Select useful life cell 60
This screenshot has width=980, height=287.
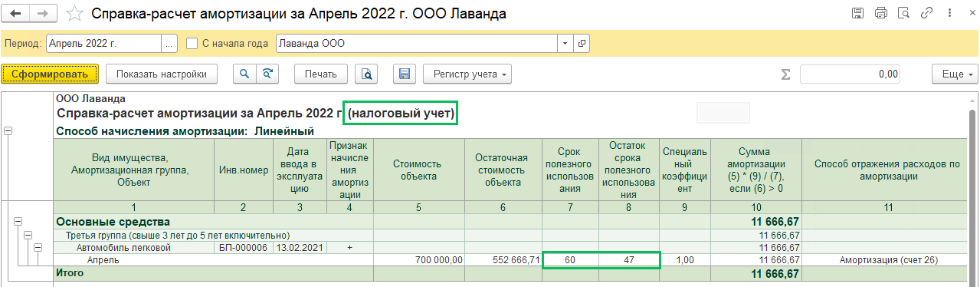[x=570, y=260]
